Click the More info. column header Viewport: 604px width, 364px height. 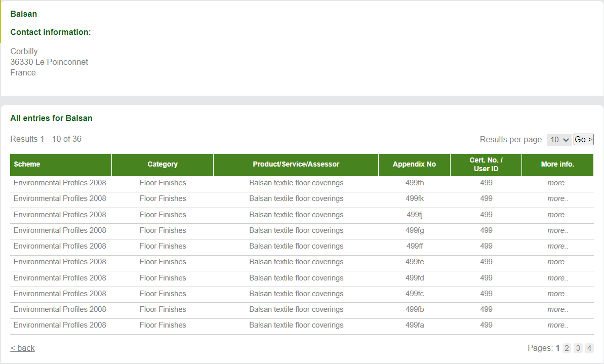tap(557, 165)
